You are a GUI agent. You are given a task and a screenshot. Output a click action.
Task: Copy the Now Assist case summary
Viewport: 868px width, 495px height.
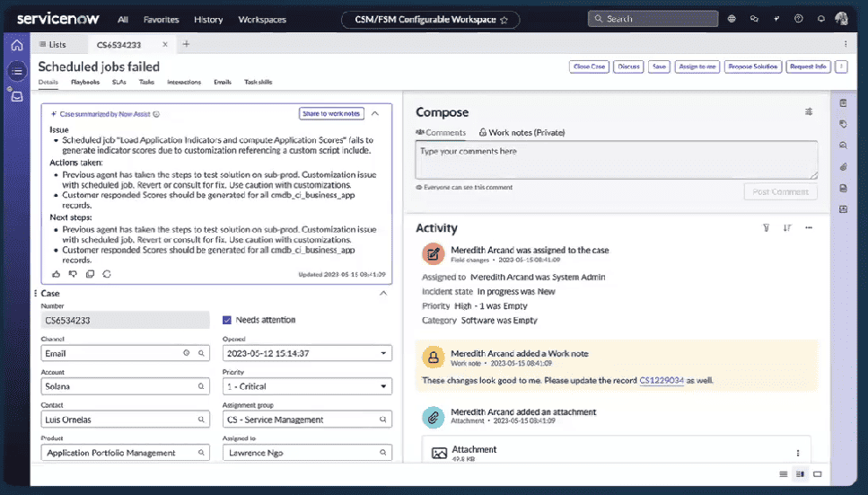pyautogui.click(x=90, y=274)
